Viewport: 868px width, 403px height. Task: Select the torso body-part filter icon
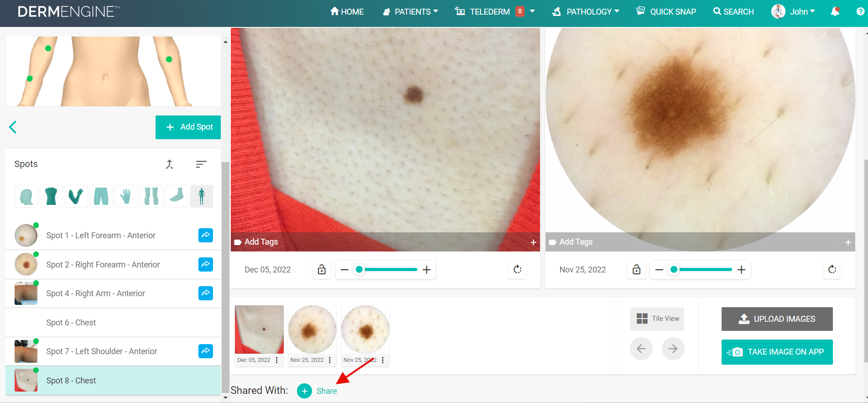click(51, 196)
